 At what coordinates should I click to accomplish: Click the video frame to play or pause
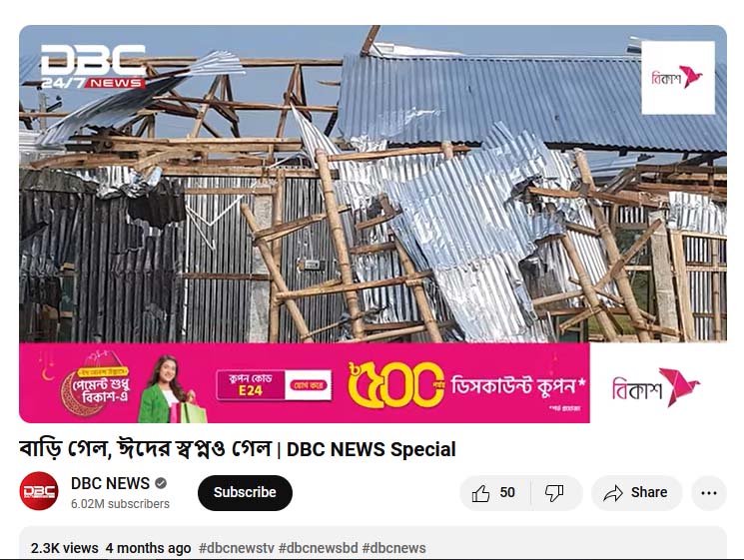click(x=372, y=184)
